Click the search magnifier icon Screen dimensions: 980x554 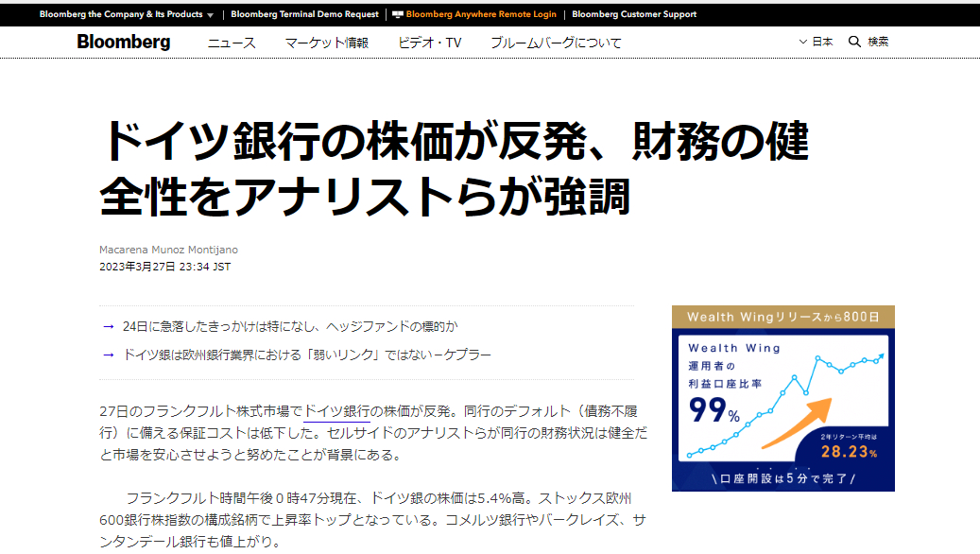coord(854,42)
